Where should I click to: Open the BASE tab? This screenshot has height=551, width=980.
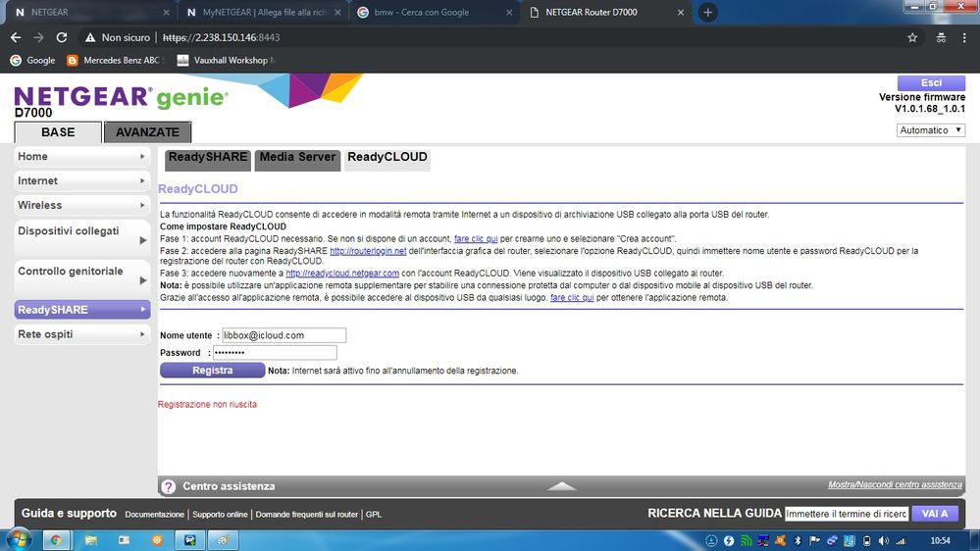click(x=58, y=132)
